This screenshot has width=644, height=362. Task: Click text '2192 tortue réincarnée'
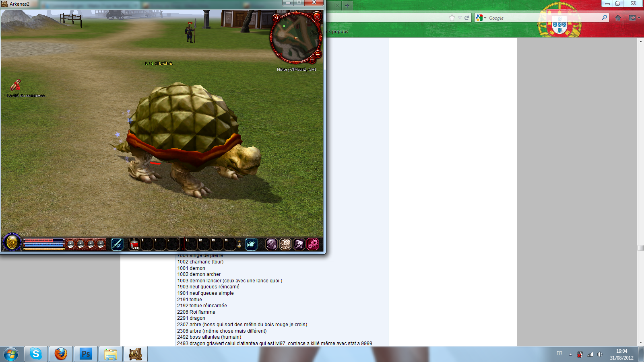coord(202,306)
